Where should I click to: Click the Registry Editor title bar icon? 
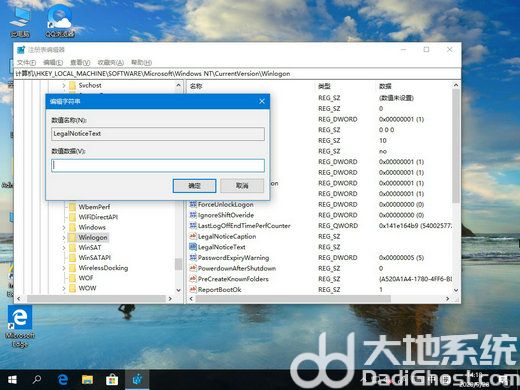point(21,50)
